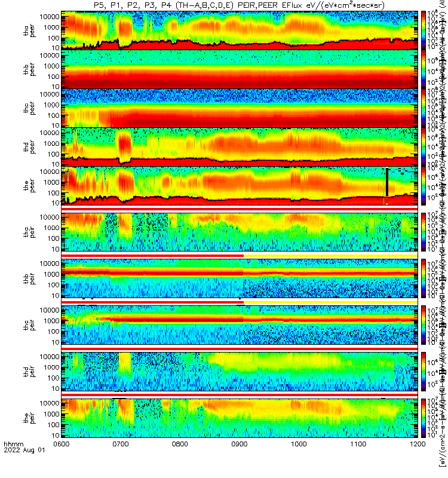This screenshot has height=478, width=448.
Task: Click the color bar beside the the peer panel
Action: tap(424, 185)
